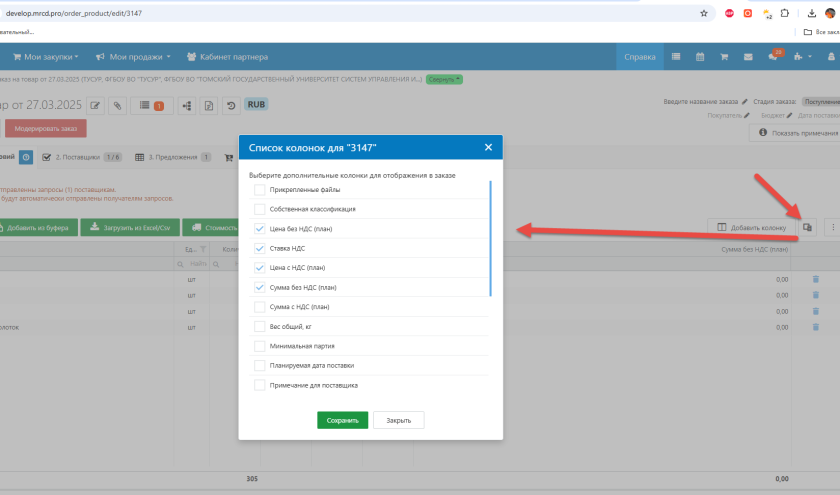This screenshot has height=495, width=840.
Task: Click the blue clock icon on first tab
Action: (x=26, y=157)
